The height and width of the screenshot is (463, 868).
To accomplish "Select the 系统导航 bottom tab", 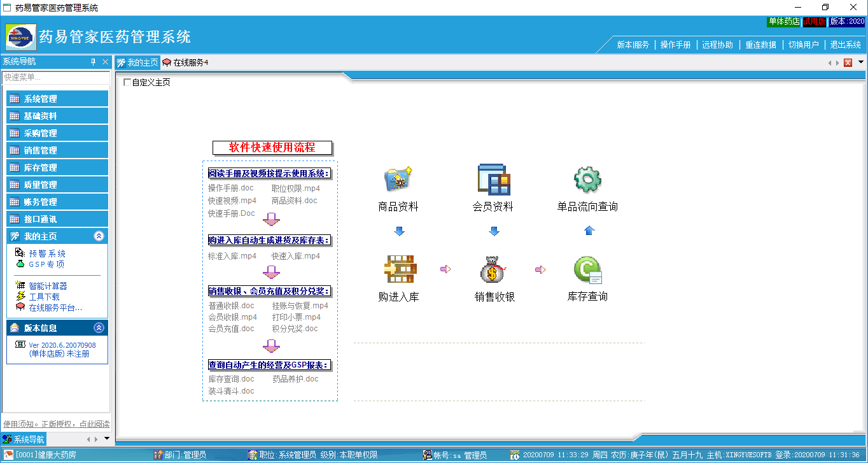I will pos(24,439).
